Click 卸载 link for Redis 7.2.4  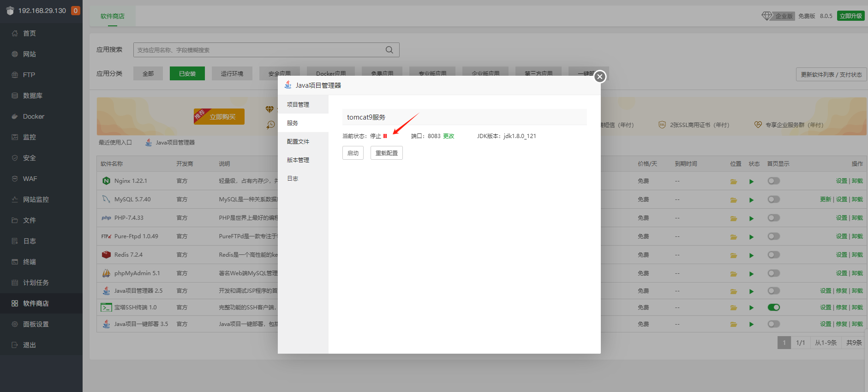857,255
